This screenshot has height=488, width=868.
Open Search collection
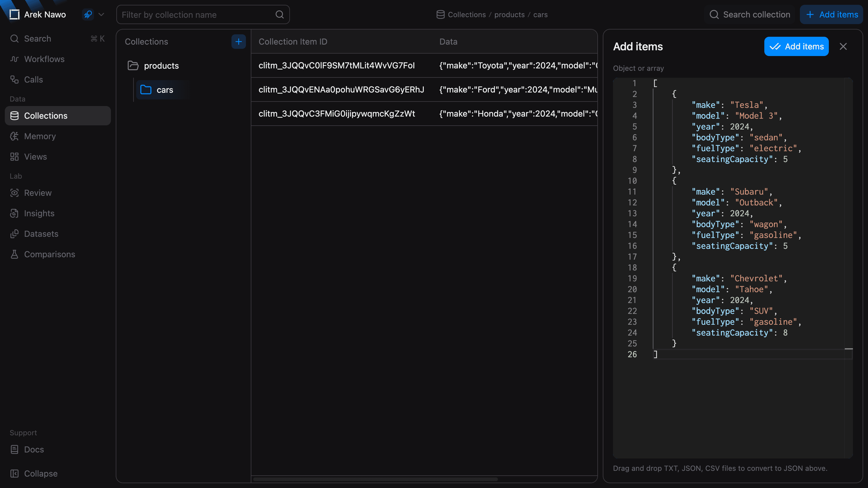pyautogui.click(x=750, y=14)
